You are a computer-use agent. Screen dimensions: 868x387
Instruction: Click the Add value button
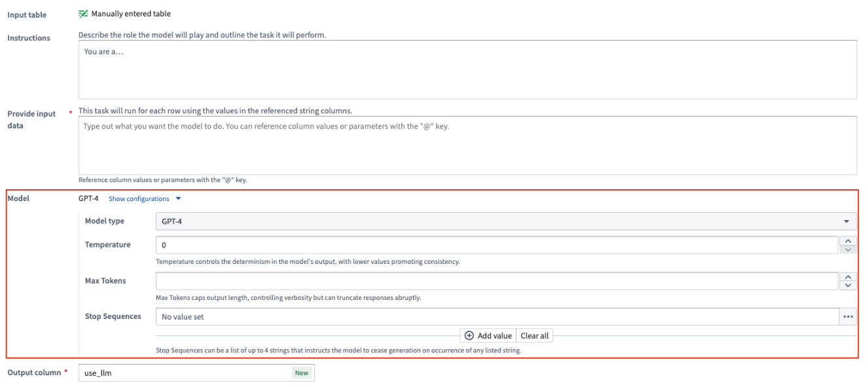coord(488,336)
